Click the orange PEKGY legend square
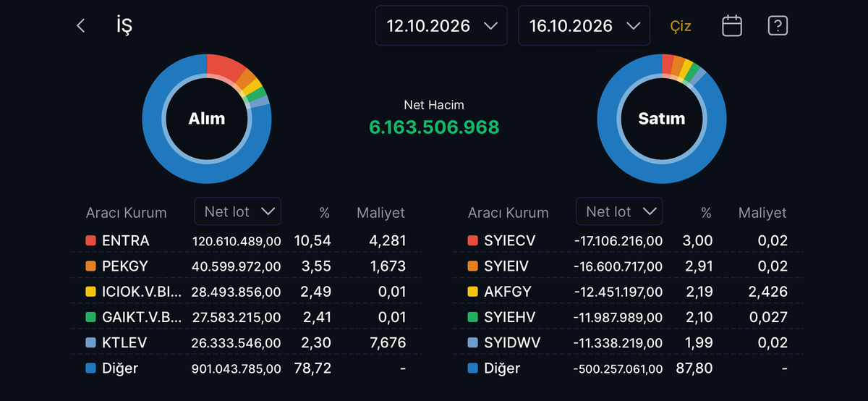Viewport: 868px width, 401px height. pyautogui.click(x=90, y=266)
